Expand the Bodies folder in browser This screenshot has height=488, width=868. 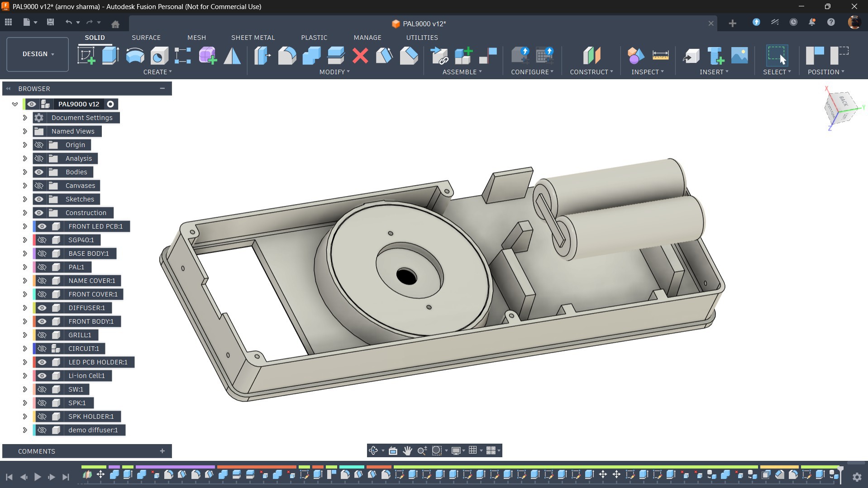(x=25, y=172)
